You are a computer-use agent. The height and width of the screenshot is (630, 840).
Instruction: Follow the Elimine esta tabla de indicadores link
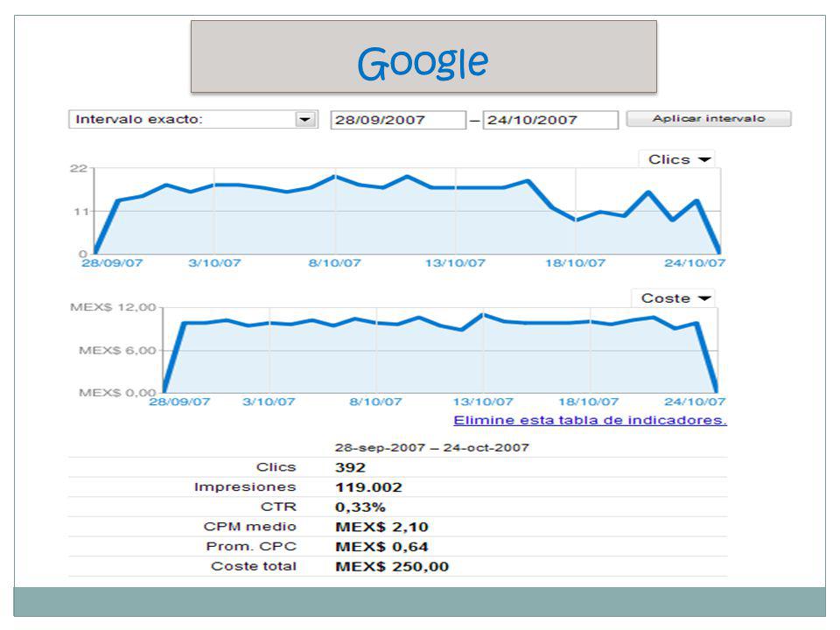click(x=590, y=420)
